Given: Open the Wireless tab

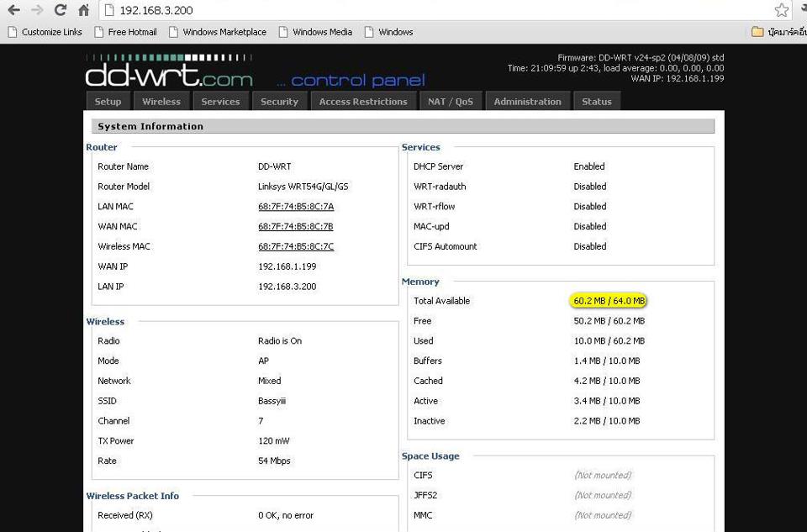Looking at the screenshot, I should pyautogui.click(x=161, y=102).
